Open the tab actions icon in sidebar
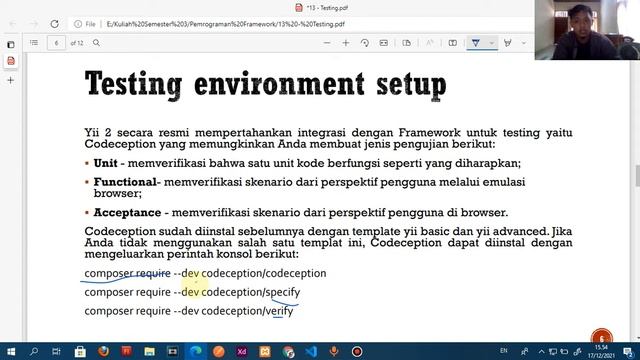 point(11,44)
